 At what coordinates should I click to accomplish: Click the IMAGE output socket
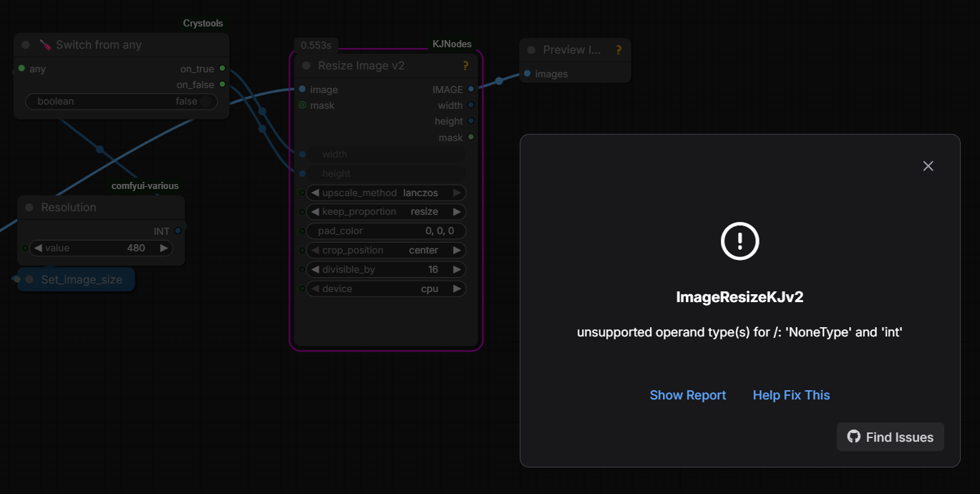pos(471,89)
